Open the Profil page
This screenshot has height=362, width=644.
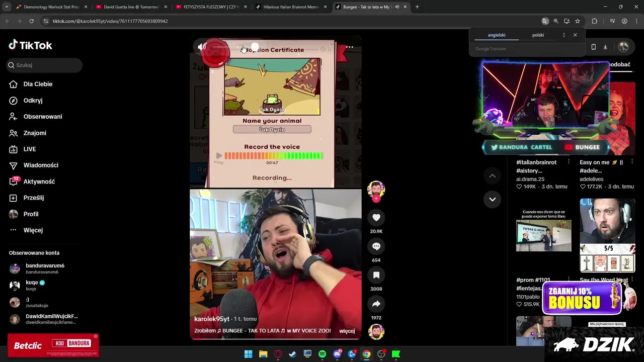(31, 214)
